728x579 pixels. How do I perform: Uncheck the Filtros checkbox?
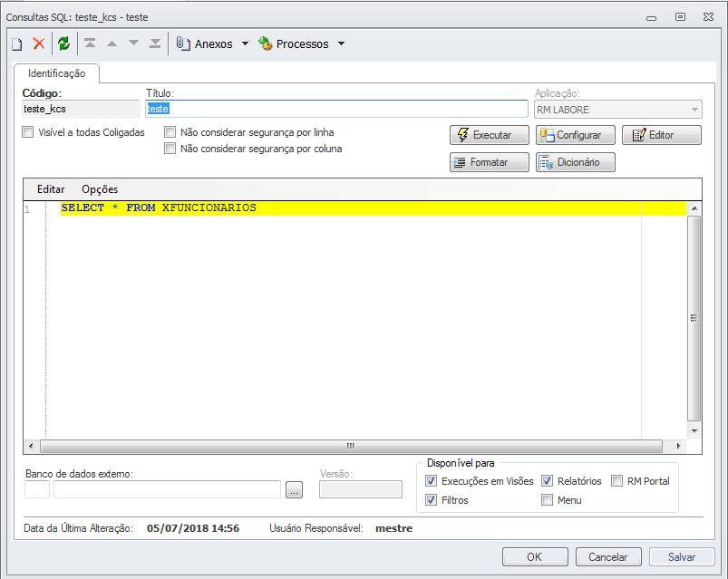pyautogui.click(x=431, y=499)
